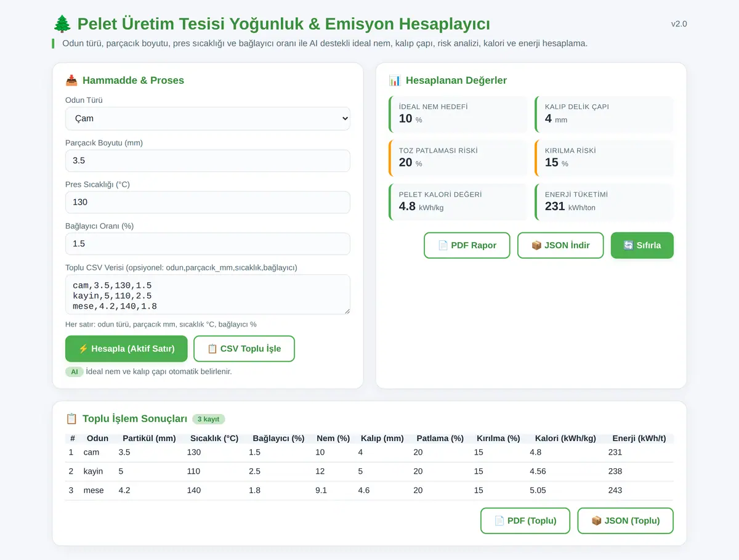Click Hesapla (Aktif Satır) button

coord(126,349)
